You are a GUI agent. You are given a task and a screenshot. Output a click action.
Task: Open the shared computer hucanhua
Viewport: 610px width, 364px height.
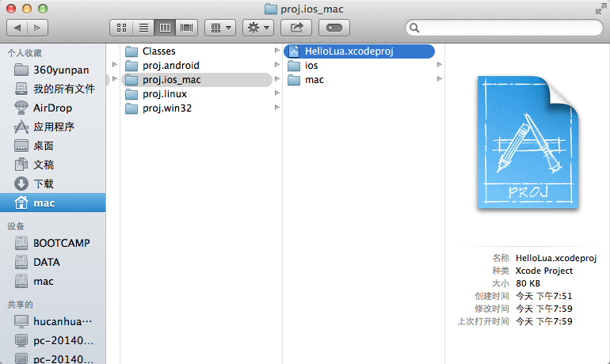click(53, 321)
